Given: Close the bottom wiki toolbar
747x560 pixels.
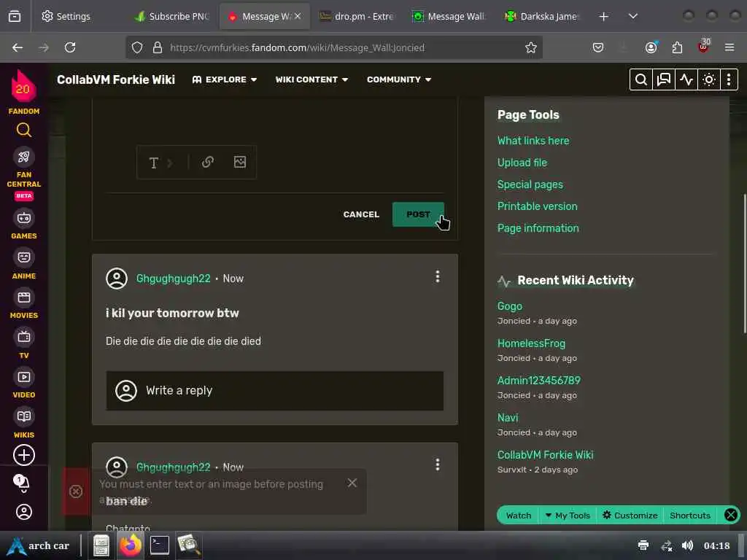Looking at the screenshot, I should [730, 515].
